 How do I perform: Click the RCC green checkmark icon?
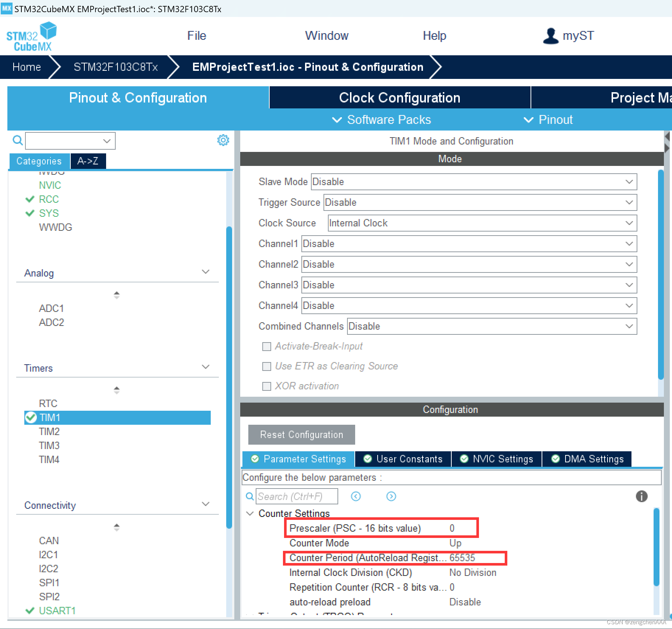coord(29,199)
